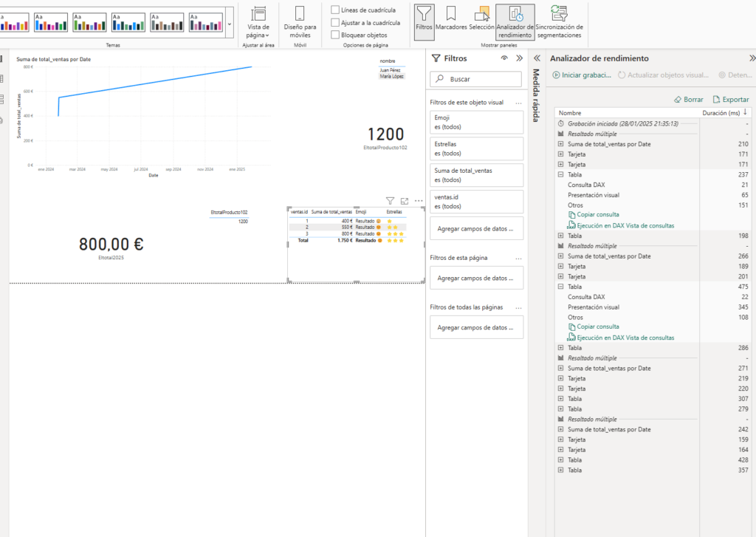Tick the Bloquear objetos checkbox
Screen dimensions: 756x537
[x=336, y=35]
